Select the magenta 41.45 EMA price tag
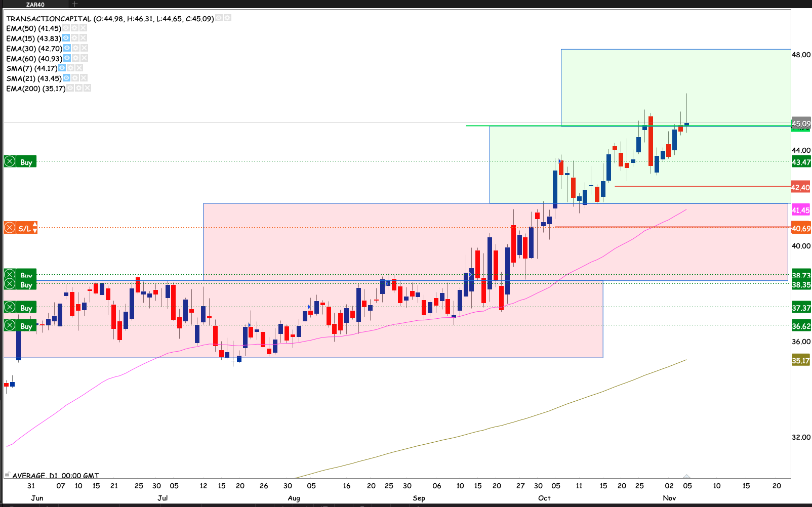 800,210
